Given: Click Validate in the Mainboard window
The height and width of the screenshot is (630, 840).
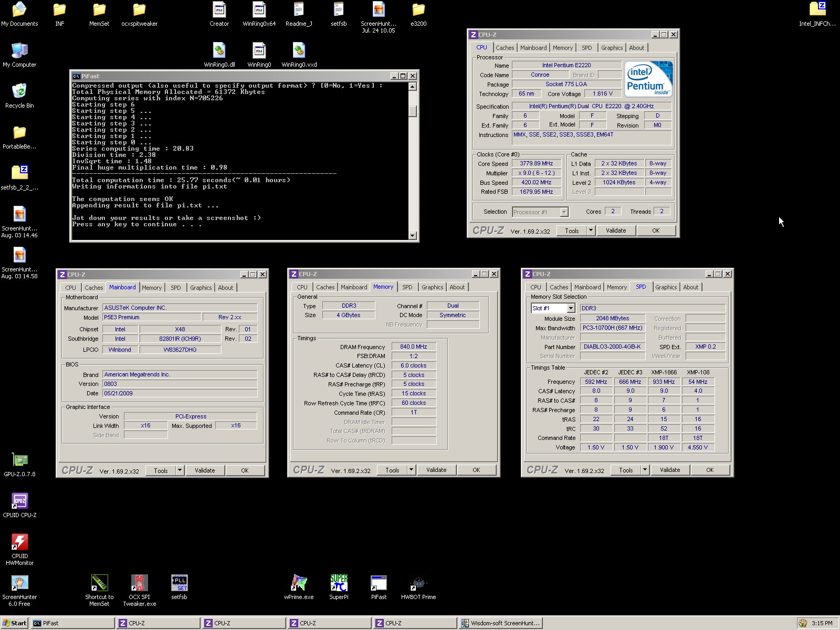Looking at the screenshot, I should coord(205,470).
